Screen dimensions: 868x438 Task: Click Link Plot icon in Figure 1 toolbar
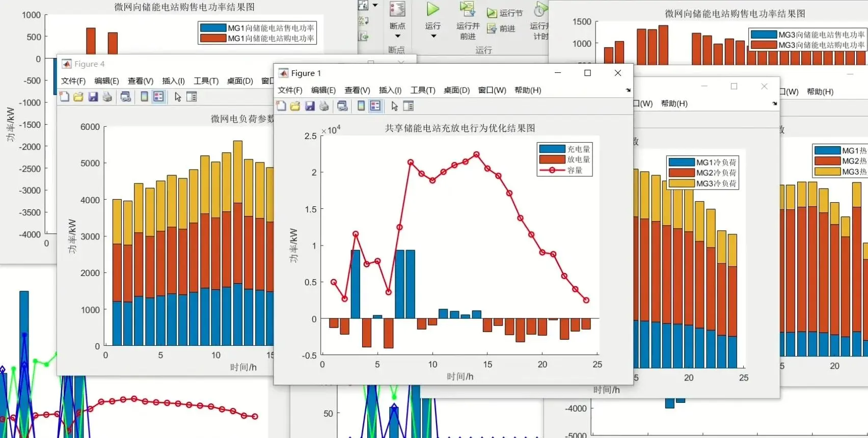point(343,106)
